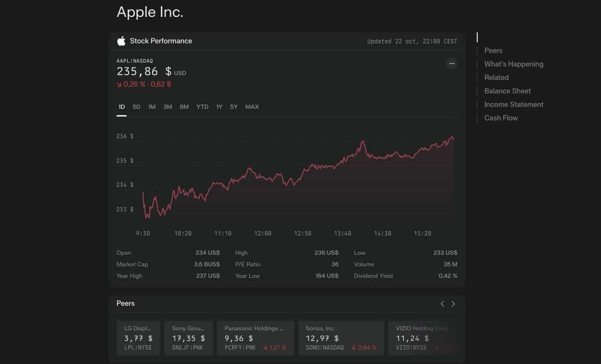Navigate to Balance Sheet section

tap(507, 91)
